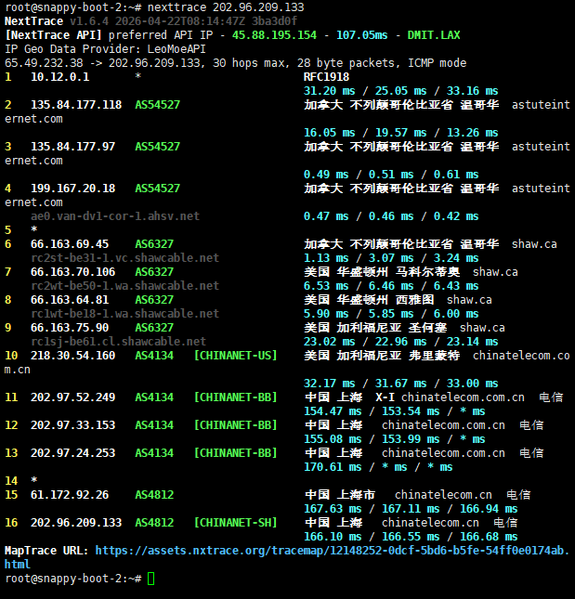The width and height of the screenshot is (575, 599).
Task: Click latency value 0.49 ms for hop 3
Action: [326, 174]
